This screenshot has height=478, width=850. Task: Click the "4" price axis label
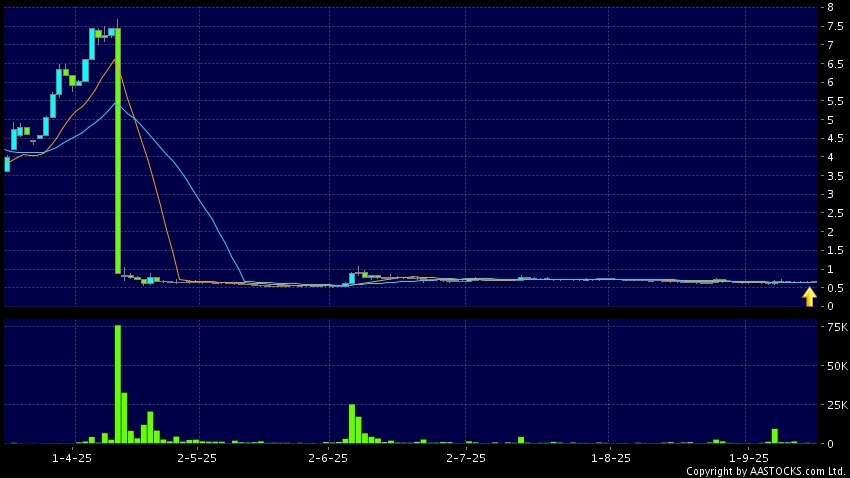tap(830, 157)
